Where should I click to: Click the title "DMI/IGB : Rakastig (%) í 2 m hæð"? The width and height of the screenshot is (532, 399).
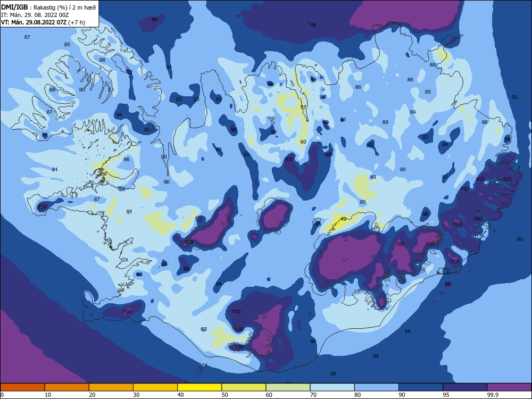48,7
